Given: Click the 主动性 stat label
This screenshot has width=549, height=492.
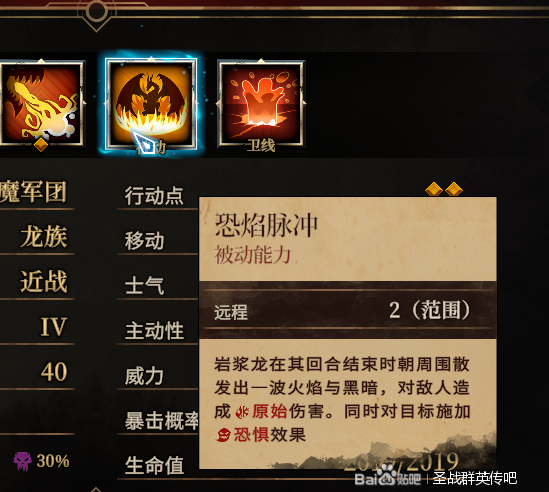Looking at the screenshot, I should point(154,331).
